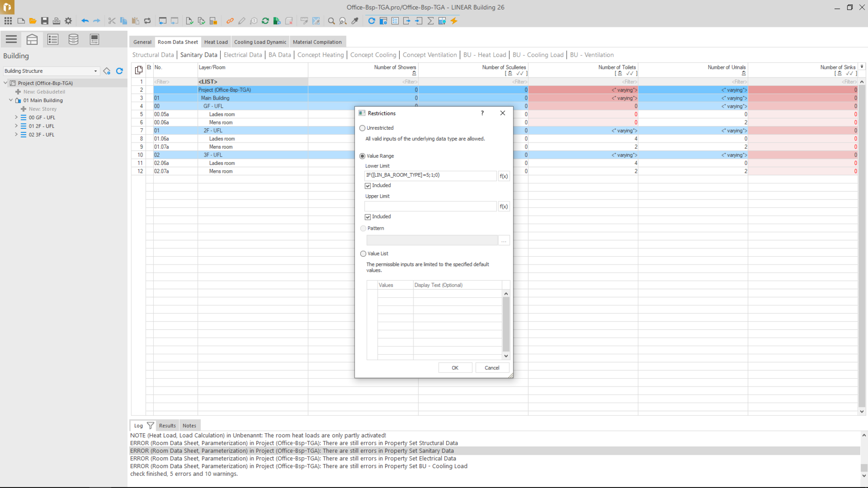
Task: Refresh the building structure tree
Action: coord(120,71)
